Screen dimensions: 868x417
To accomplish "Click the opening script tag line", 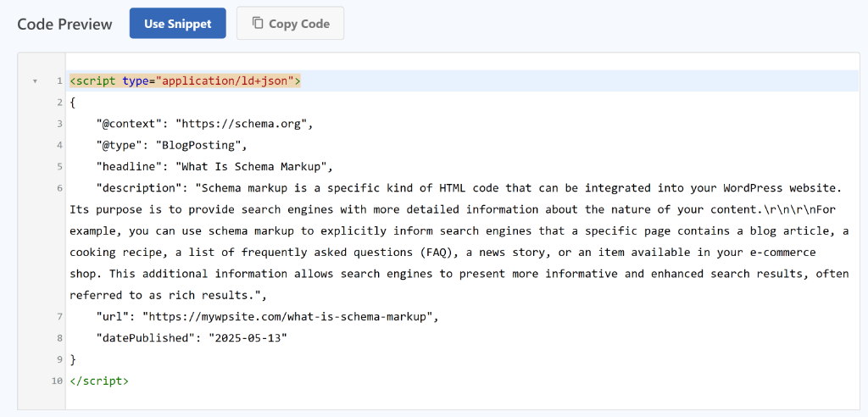I will pos(462,81).
